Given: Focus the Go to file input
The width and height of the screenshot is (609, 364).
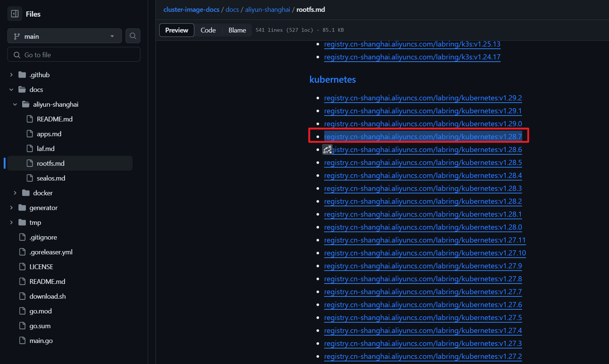Looking at the screenshot, I should (74, 55).
